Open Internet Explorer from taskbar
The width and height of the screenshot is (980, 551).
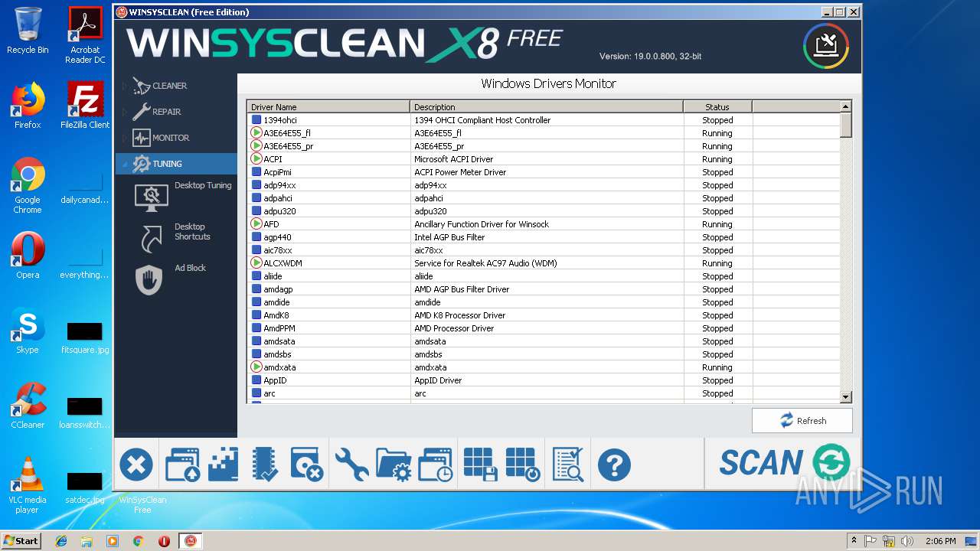click(61, 541)
